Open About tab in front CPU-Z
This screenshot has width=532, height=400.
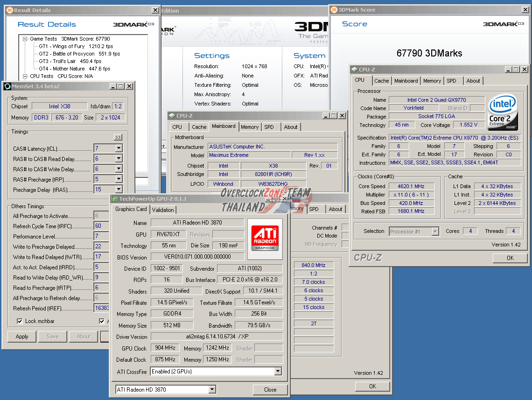[x=473, y=81]
